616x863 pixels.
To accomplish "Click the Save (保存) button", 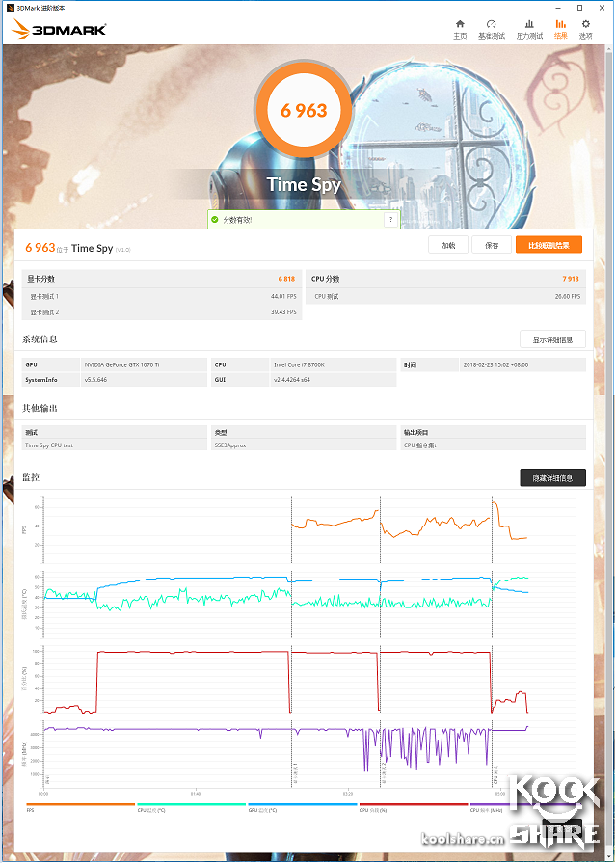I will pos(492,246).
